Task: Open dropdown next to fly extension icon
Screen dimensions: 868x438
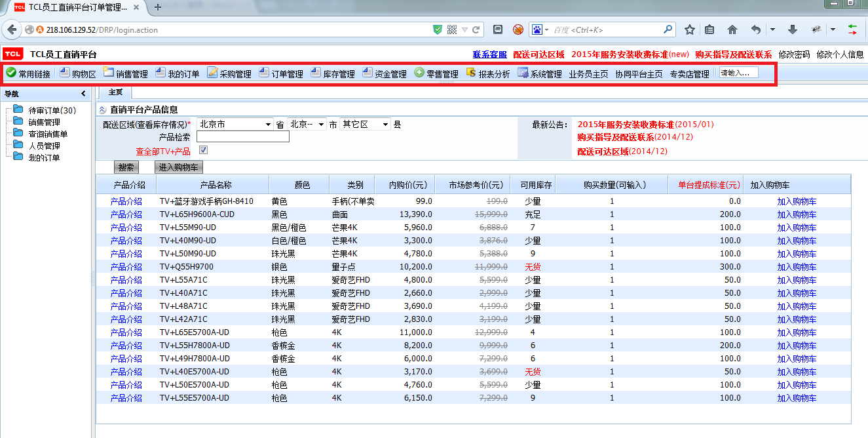Action: 833,30
